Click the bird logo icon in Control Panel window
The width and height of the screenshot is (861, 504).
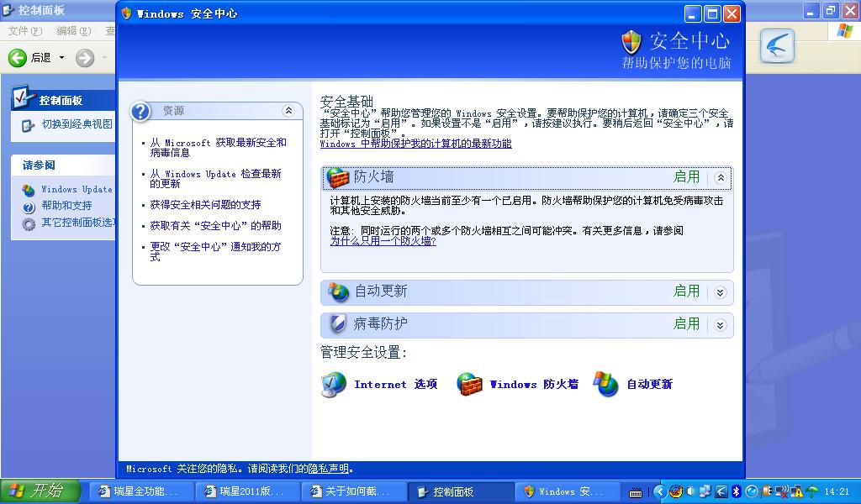point(777,45)
